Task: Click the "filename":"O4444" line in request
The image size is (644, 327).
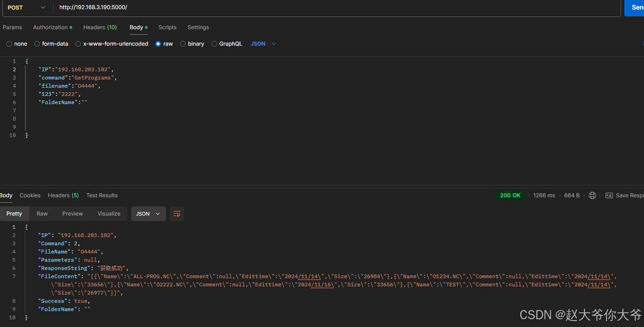Action: 69,86
